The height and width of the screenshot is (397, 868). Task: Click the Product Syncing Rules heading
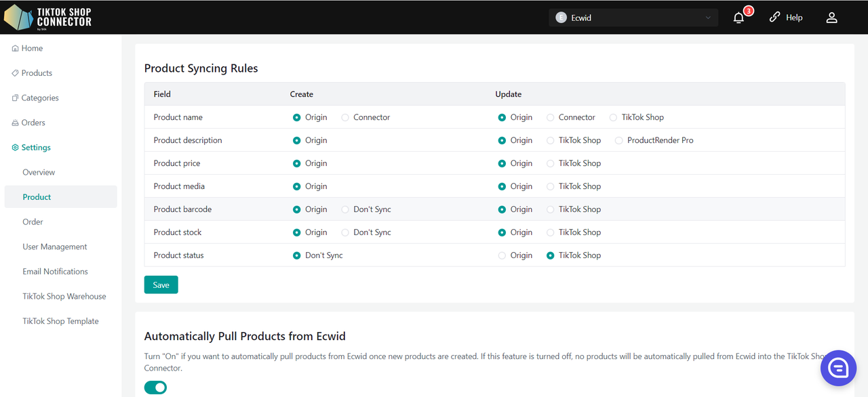click(201, 68)
